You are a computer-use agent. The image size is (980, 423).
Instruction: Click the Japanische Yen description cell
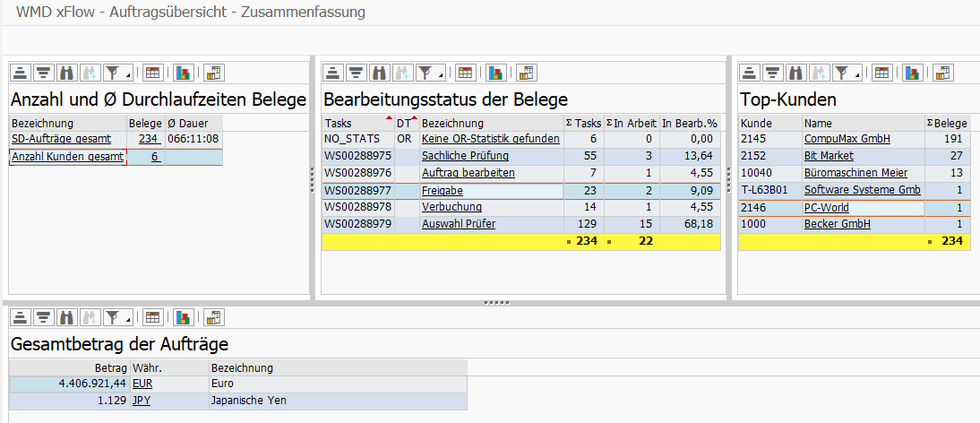click(x=338, y=401)
